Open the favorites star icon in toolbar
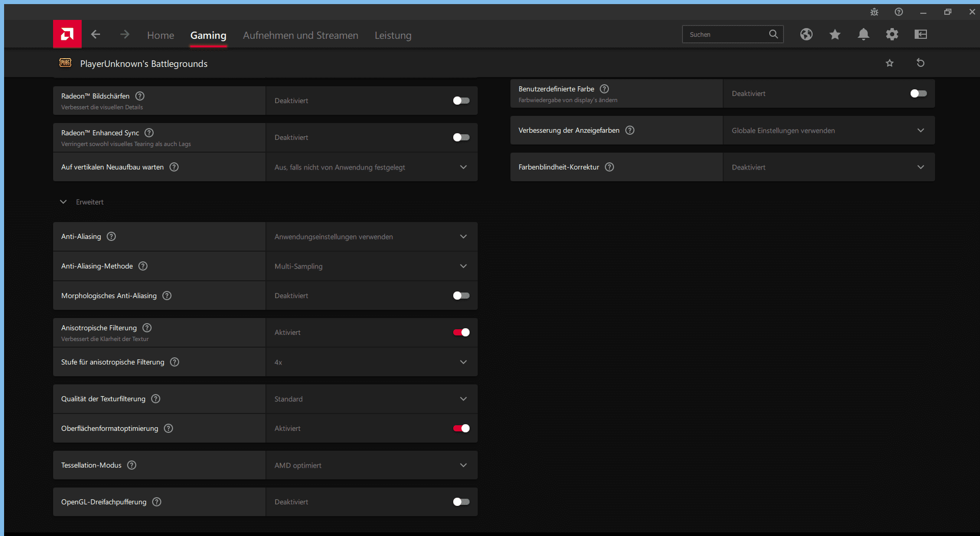The height and width of the screenshot is (536, 980). tap(835, 34)
